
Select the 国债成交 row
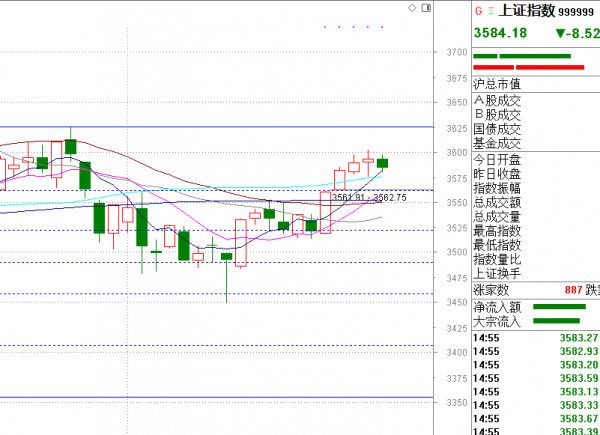(498, 128)
